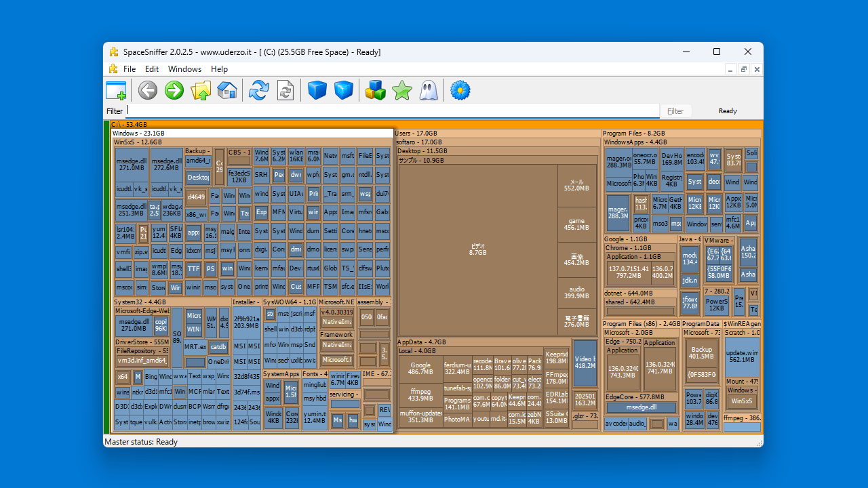Click the blue flower donate icon

point(460,90)
